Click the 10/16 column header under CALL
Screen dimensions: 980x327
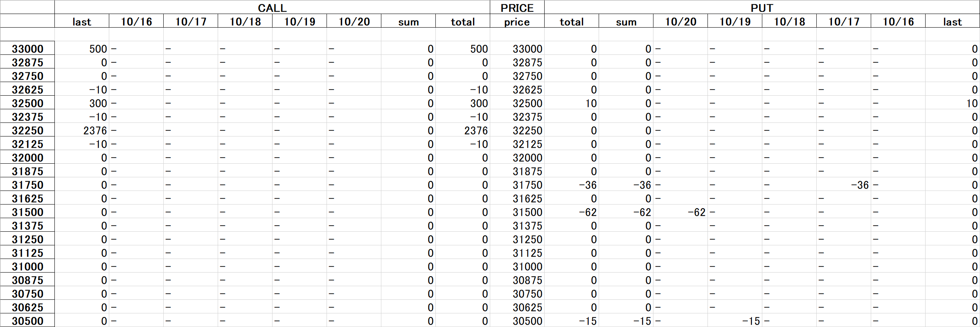point(136,22)
